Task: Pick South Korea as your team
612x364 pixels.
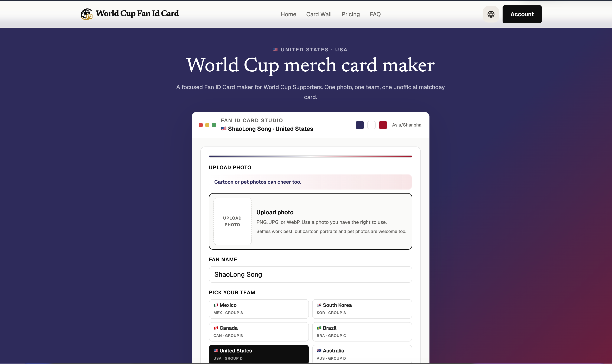Action: tap(362, 309)
